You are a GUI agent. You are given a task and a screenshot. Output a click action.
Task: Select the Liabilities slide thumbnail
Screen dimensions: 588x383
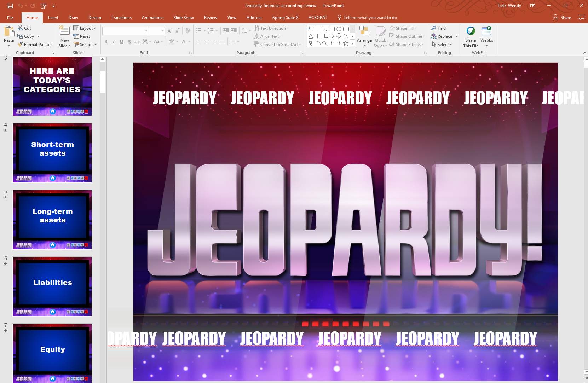point(52,286)
